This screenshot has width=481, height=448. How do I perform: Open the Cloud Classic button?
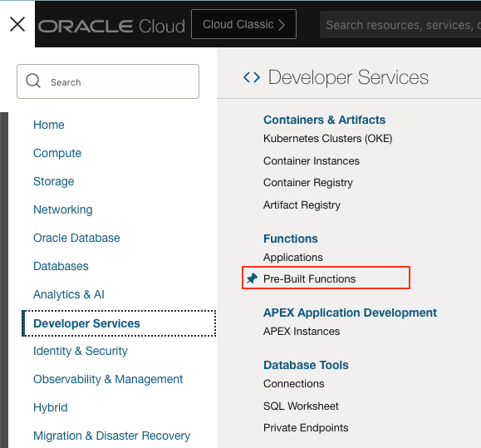243,24
